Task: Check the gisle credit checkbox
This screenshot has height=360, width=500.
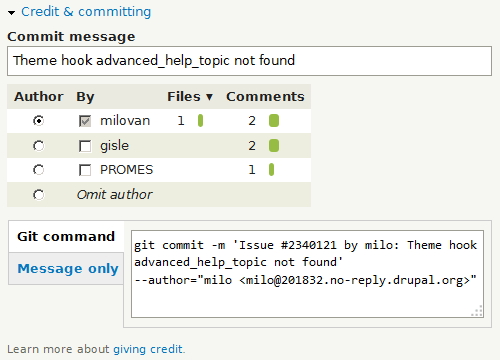Action: pyautogui.click(x=85, y=146)
